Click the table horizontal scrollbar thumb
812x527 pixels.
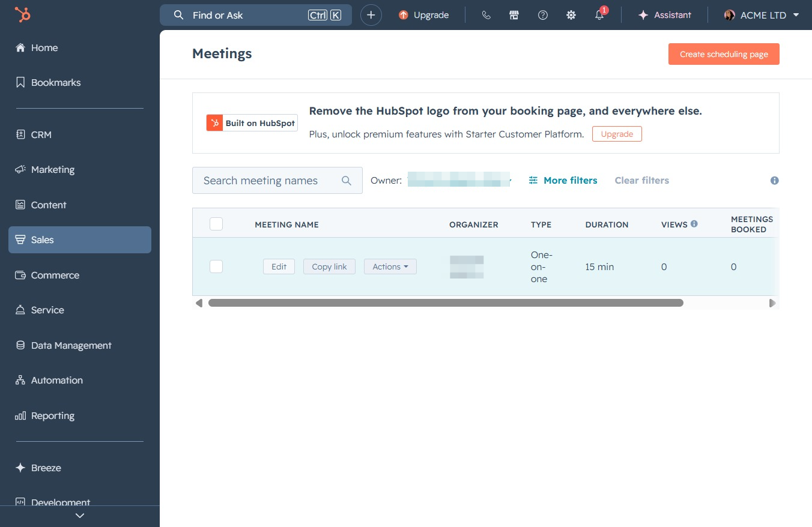tap(446, 303)
